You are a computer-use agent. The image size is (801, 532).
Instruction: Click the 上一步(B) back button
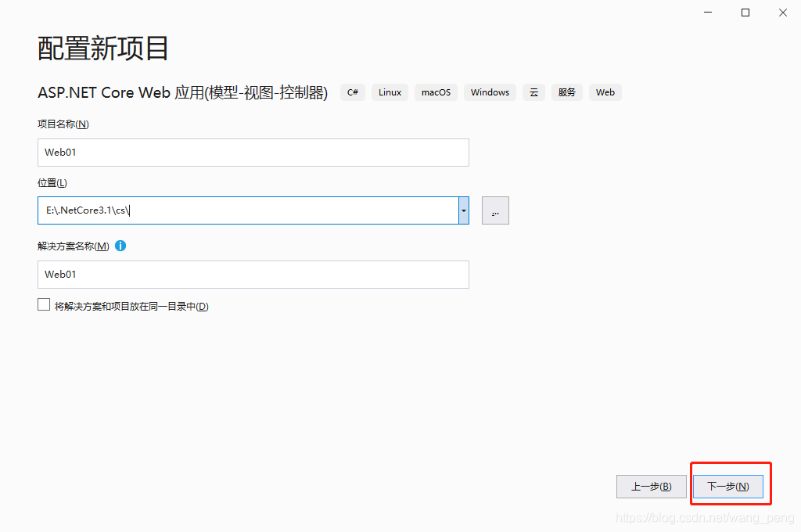(x=652, y=487)
